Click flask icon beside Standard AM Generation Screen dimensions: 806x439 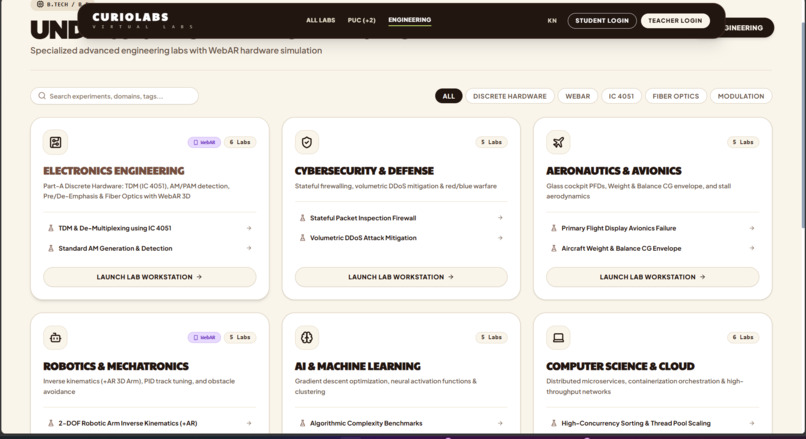pyautogui.click(x=51, y=248)
